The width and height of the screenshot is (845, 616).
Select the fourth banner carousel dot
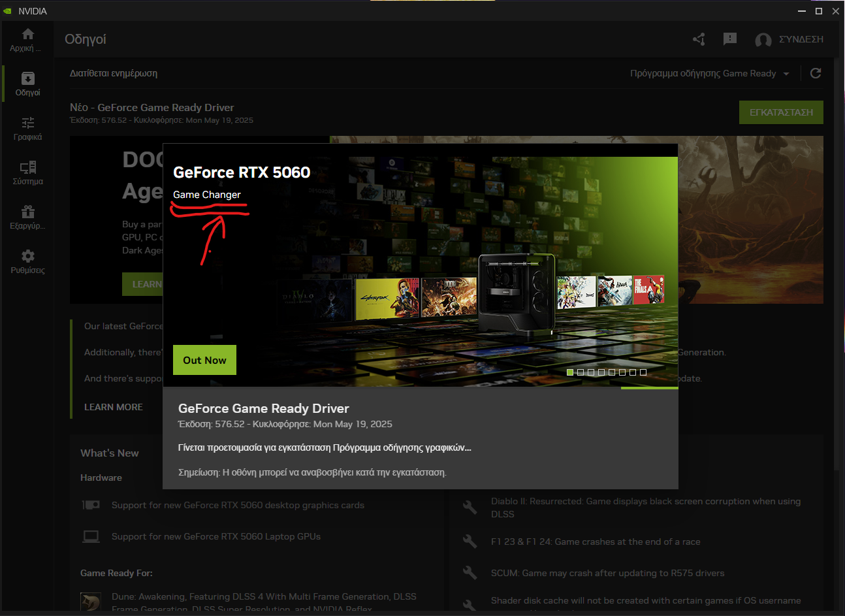tap(601, 372)
